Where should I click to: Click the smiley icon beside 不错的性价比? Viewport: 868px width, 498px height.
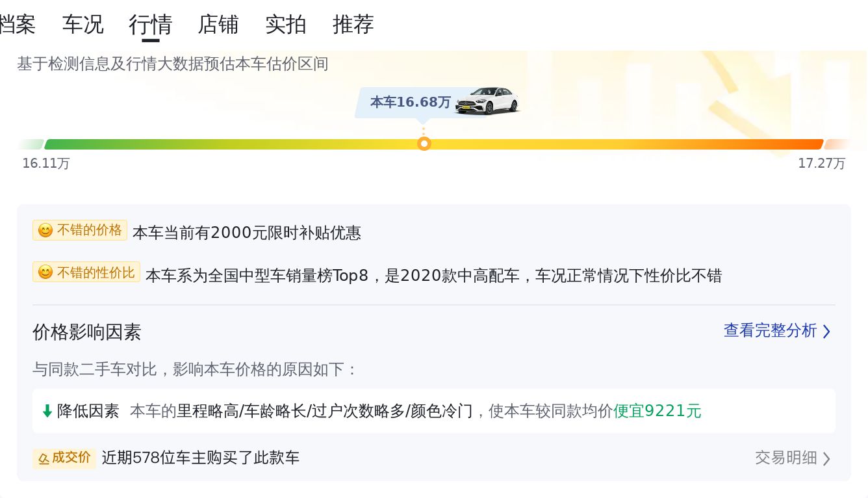45,272
